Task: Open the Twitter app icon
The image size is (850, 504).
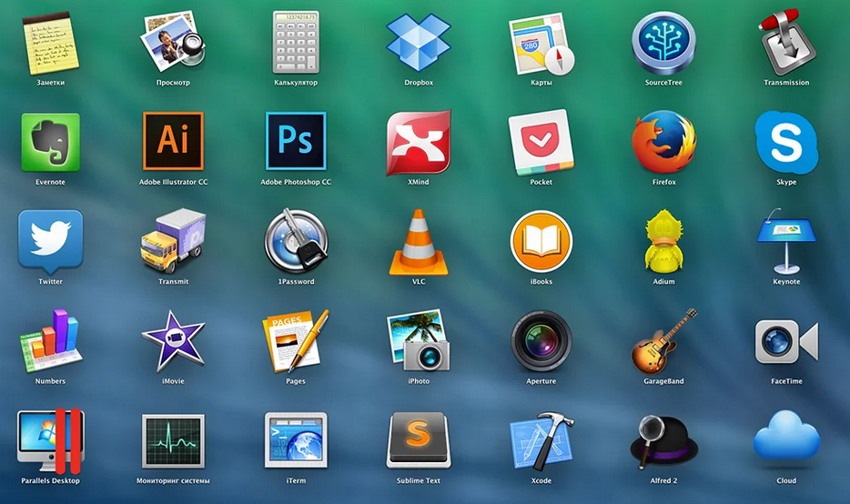Action: click(50, 242)
